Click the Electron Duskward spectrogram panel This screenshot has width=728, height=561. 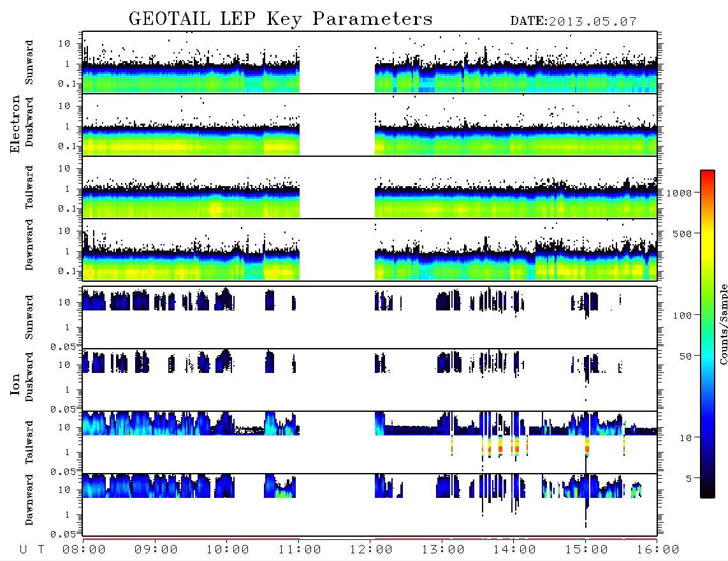pos(370,124)
